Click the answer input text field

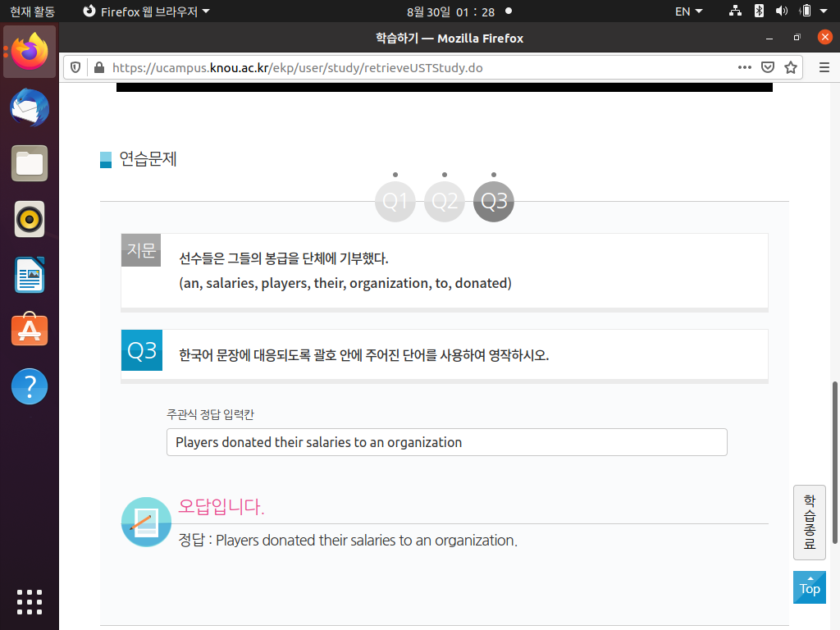click(446, 442)
